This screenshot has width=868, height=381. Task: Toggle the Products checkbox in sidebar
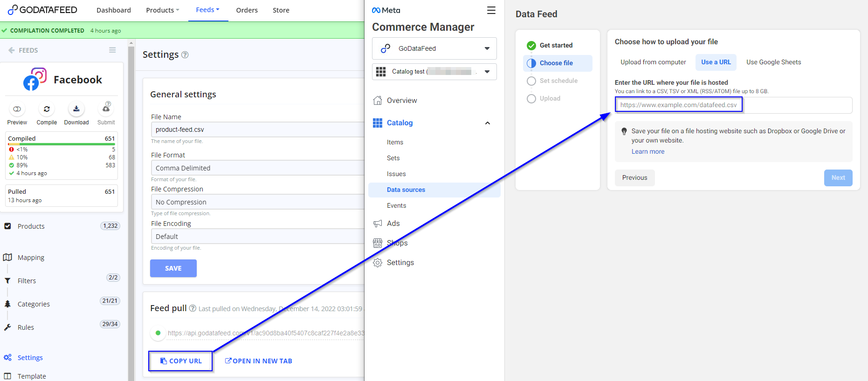7,226
